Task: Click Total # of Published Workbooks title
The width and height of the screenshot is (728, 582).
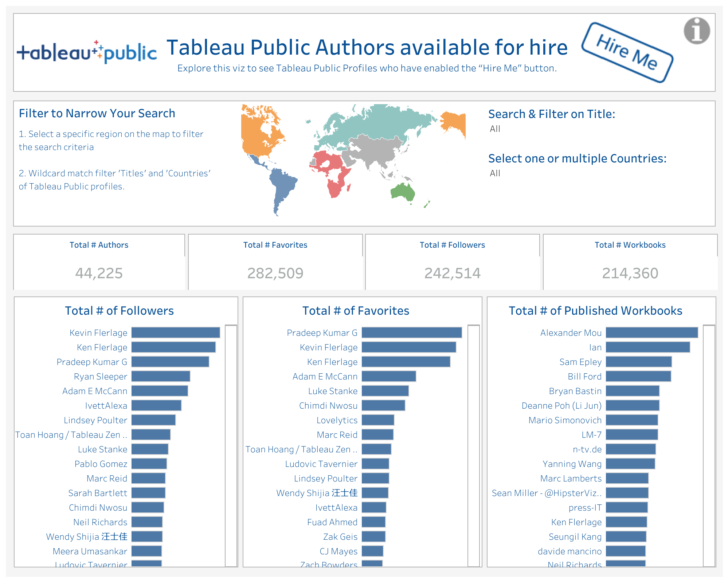Action: coord(596,311)
